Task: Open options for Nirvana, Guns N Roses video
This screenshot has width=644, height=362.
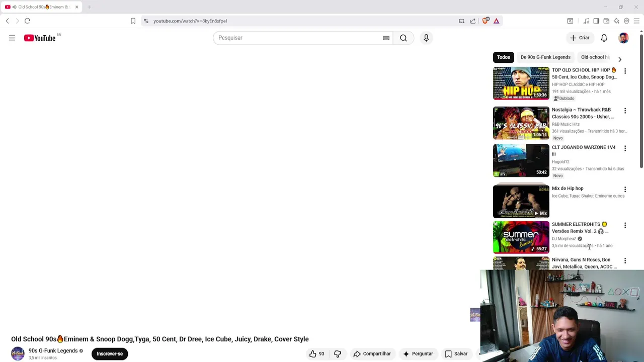Action: tap(625, 261)
